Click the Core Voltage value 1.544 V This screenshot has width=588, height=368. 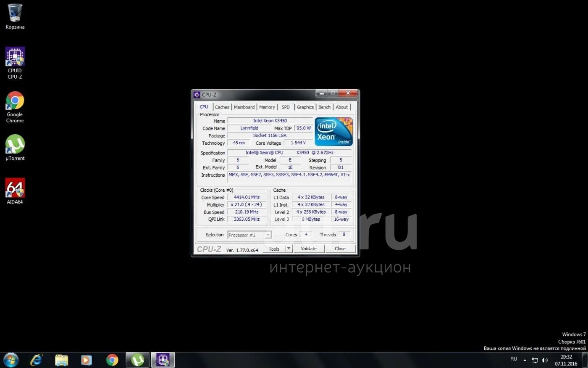298,143
